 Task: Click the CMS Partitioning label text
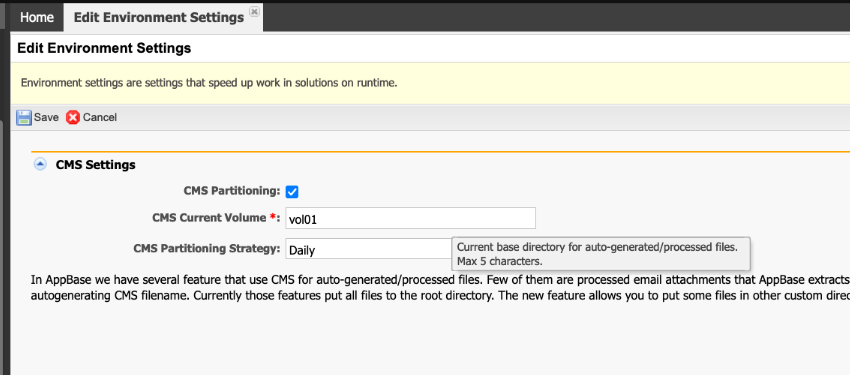(x=232, y=191)
